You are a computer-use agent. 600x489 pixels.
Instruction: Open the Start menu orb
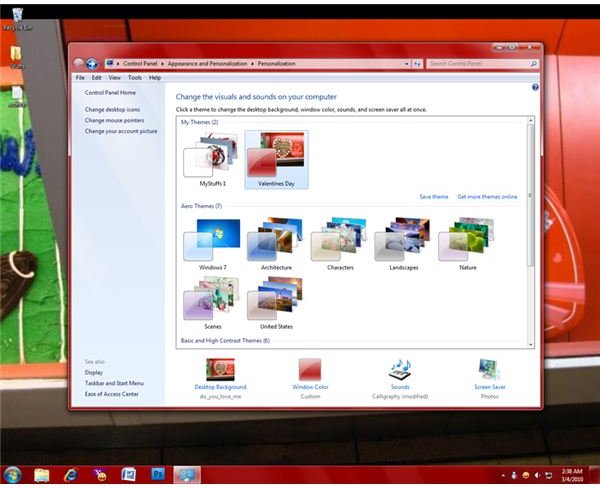click(13, 475)
